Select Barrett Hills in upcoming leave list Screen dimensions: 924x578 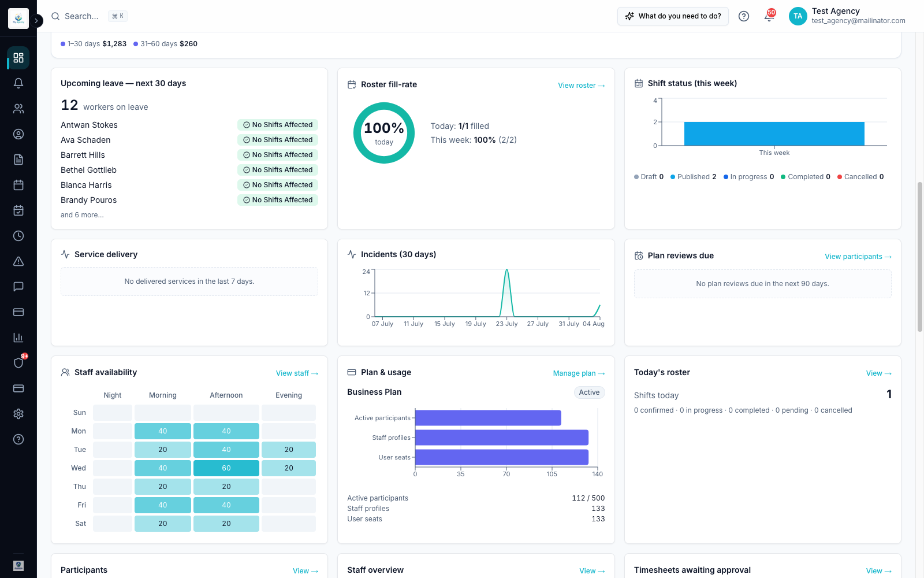[x=83, y=155]
